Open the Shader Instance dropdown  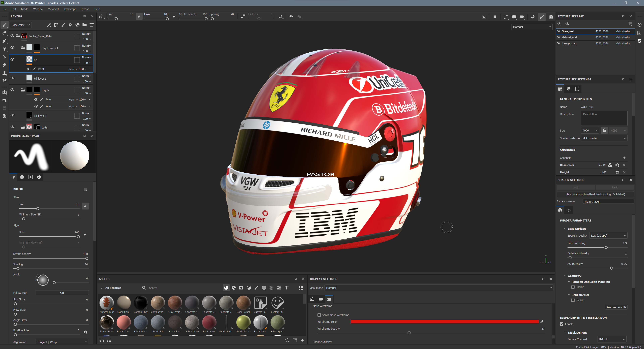(x=604, y=138)
